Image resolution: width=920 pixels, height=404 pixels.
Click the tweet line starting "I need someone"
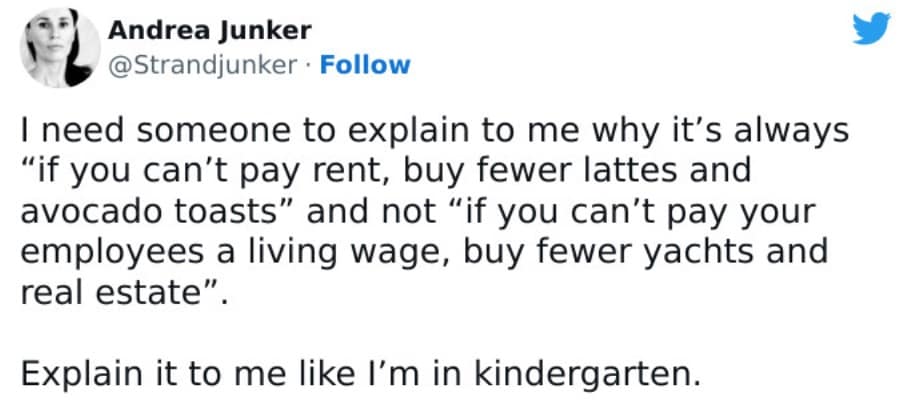point(420,130)
